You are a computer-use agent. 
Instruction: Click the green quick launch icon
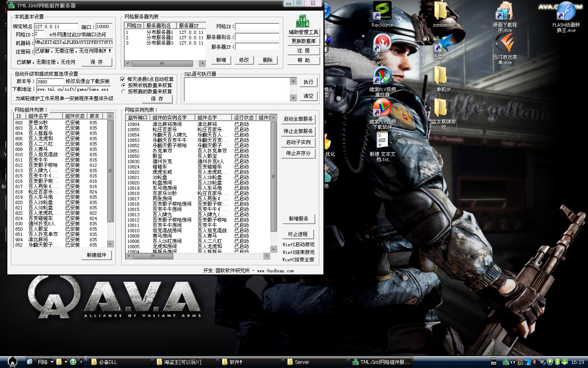pyautogui.click(x=73, y=362)
